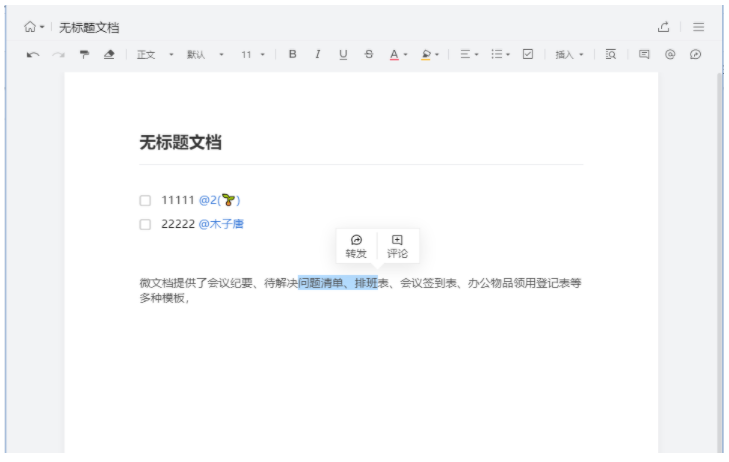The width and height of the screenshot is (729, 462).
Task: Open the 正文 paragraph style dropdown
Action: [154, 55]
